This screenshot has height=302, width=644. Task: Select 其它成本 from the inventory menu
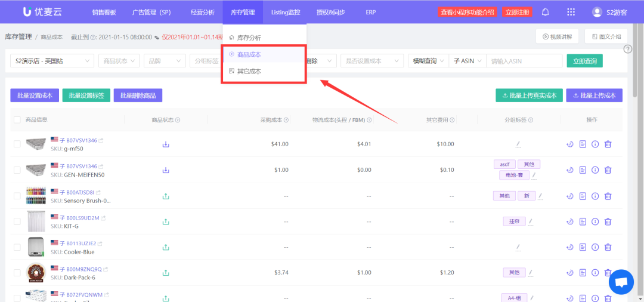coord(249,72)
